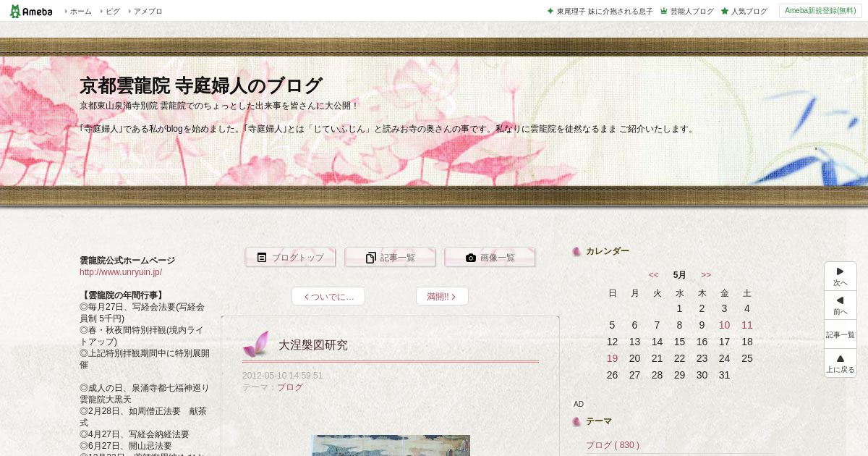
Task: Click the camera icon on 画像一覧
Action: pyautogui.click(x=471, y=258)
